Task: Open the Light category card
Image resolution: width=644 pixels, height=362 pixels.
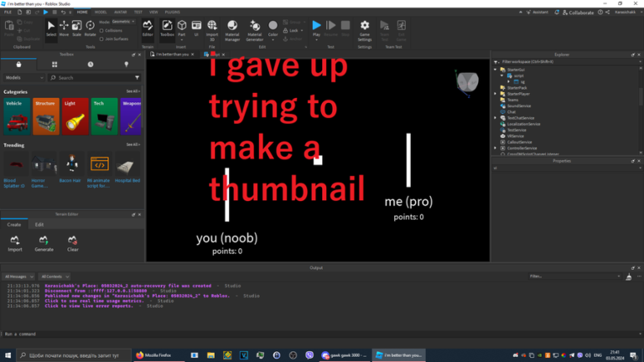Action: point(75,116)
